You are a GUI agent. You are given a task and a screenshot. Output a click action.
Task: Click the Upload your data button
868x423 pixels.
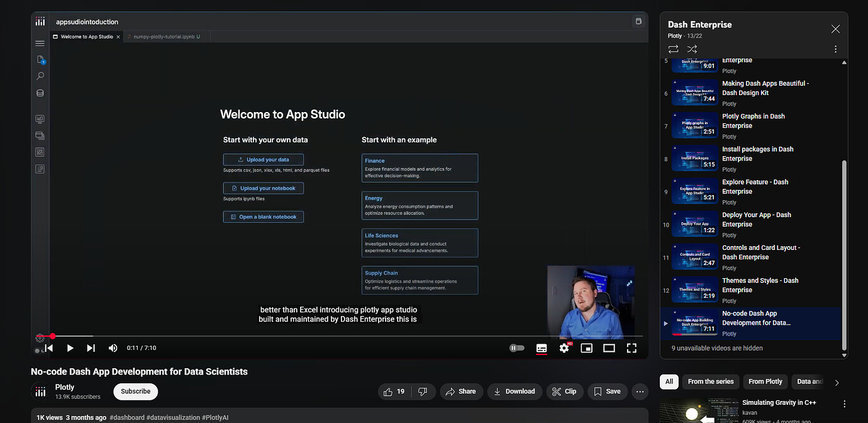(x=263, y=159)
